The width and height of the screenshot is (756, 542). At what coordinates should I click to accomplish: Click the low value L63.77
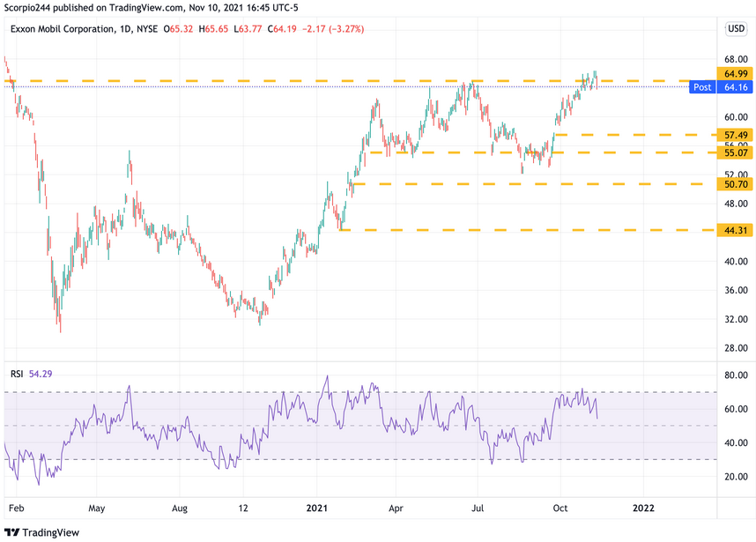click(x=248, y=29)
